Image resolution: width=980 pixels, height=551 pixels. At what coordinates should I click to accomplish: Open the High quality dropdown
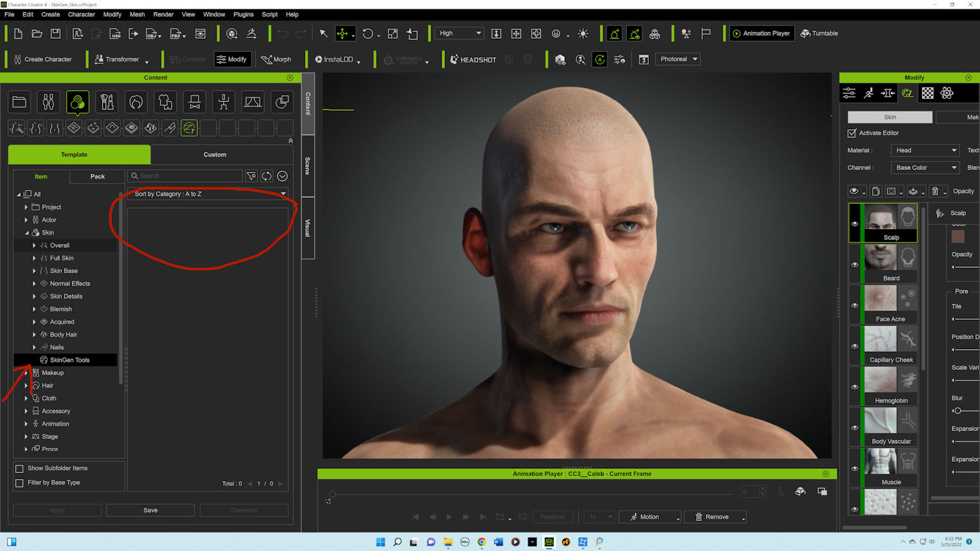(x=459, y=33)
